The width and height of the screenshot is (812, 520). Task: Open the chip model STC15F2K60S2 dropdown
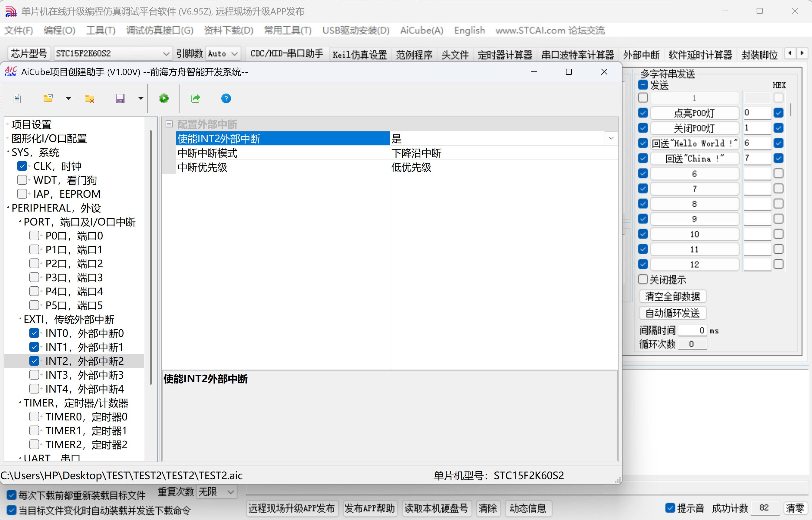click(166, 54)
